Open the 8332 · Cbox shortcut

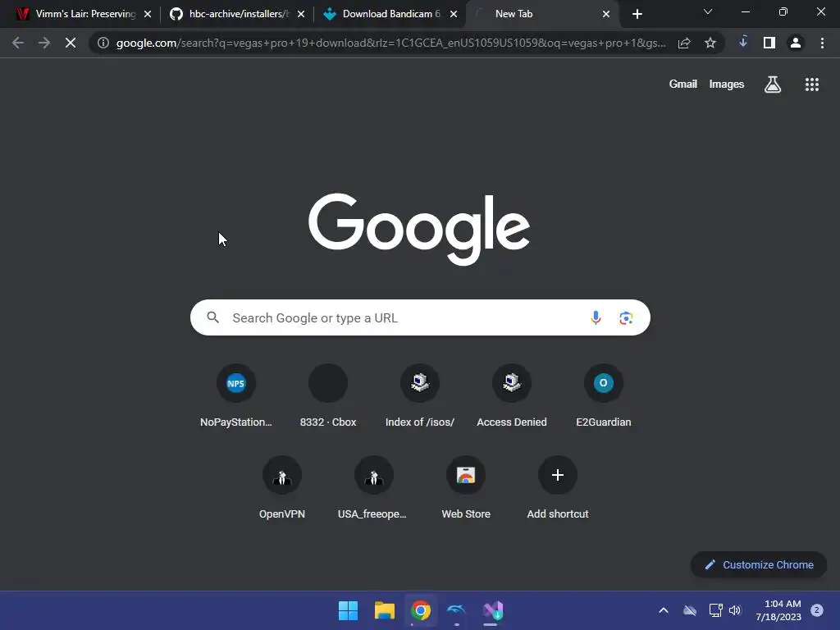point(328,396)
